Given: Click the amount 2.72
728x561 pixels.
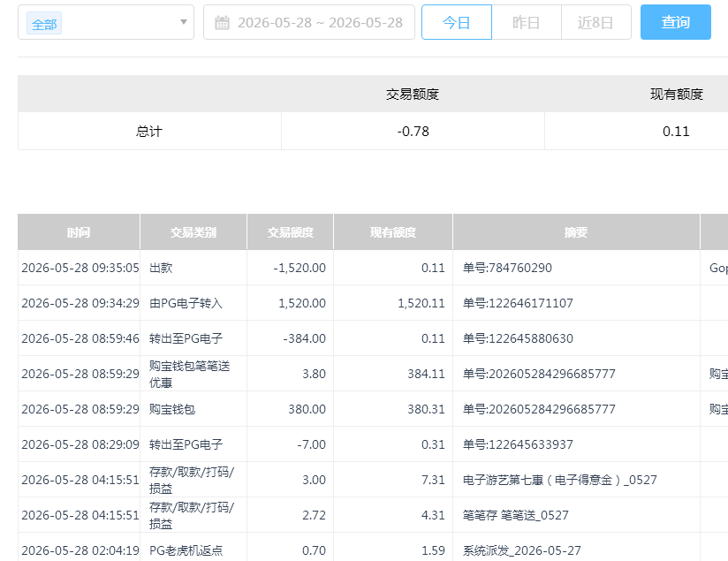Looking at the screenshot, I should pos(314,515).
